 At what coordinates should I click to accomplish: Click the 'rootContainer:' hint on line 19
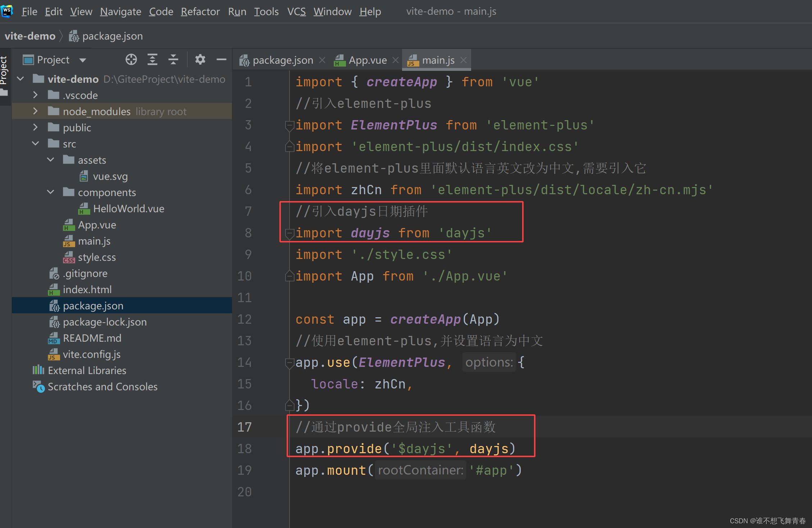pos(421,470)
